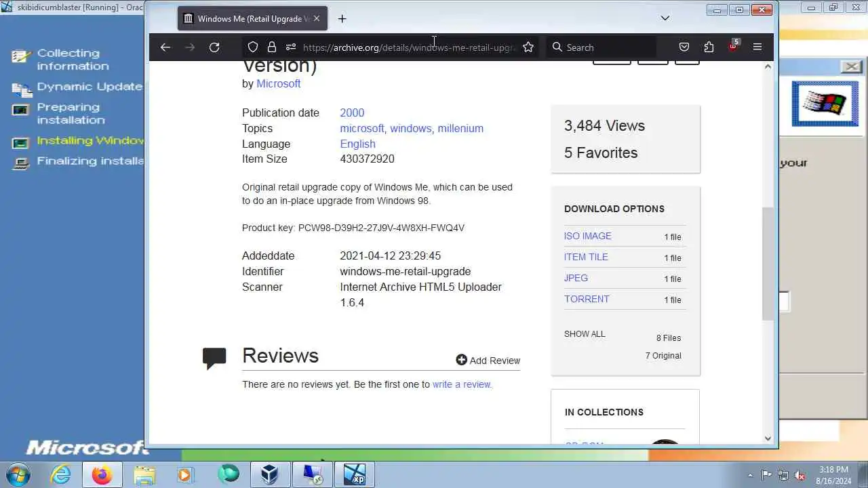Open the Firefox extensions puzzle icon
This screenshot has width=868, height=488.
(709, 47)
